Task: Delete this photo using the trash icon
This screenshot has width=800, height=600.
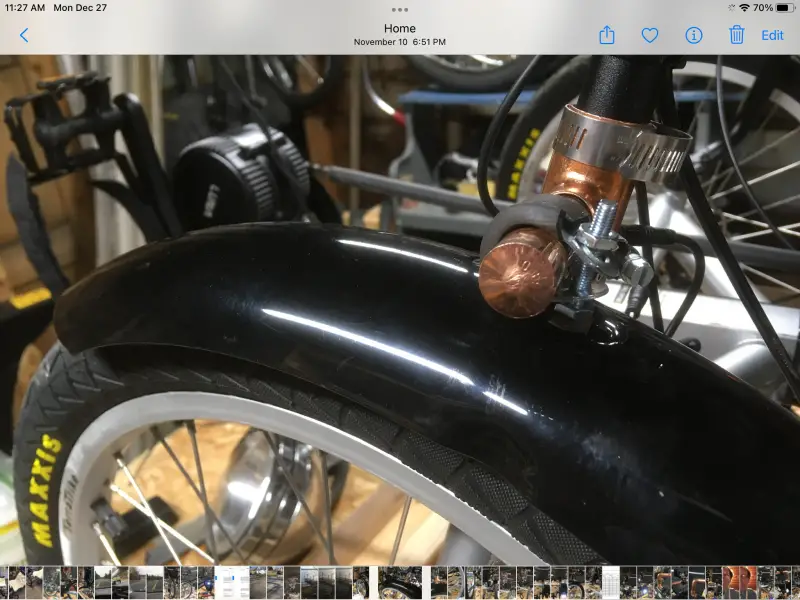Action: click(736, 35)
